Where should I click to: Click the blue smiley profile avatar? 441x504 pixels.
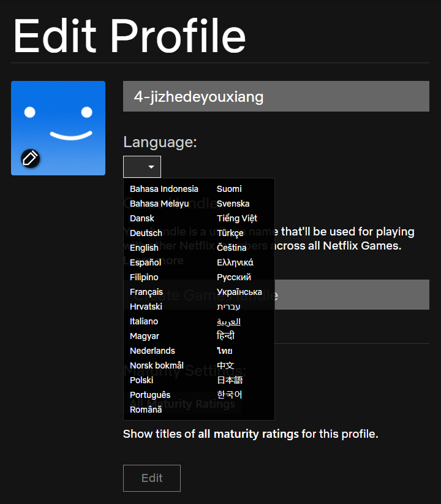58,128
